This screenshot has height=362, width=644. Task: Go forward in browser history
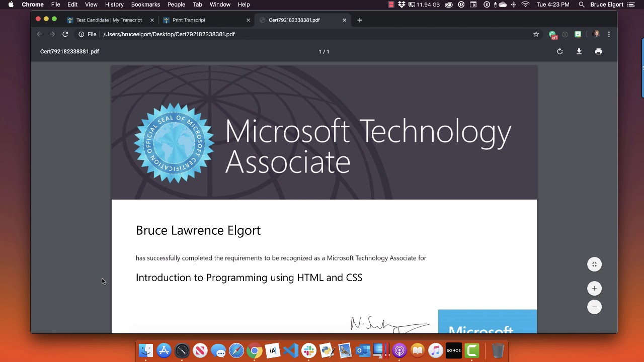pyautogui.click(x=52, y=34)
